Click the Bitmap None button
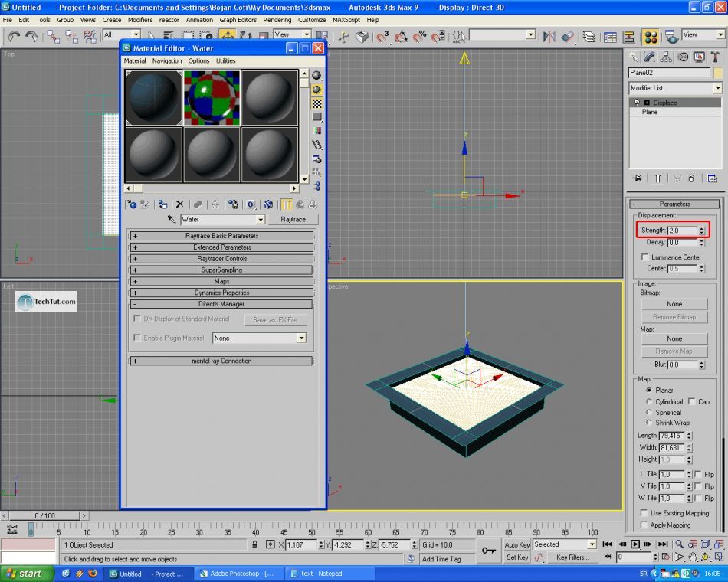The height and width of the screenshot is (582, 728). point(674,304)
